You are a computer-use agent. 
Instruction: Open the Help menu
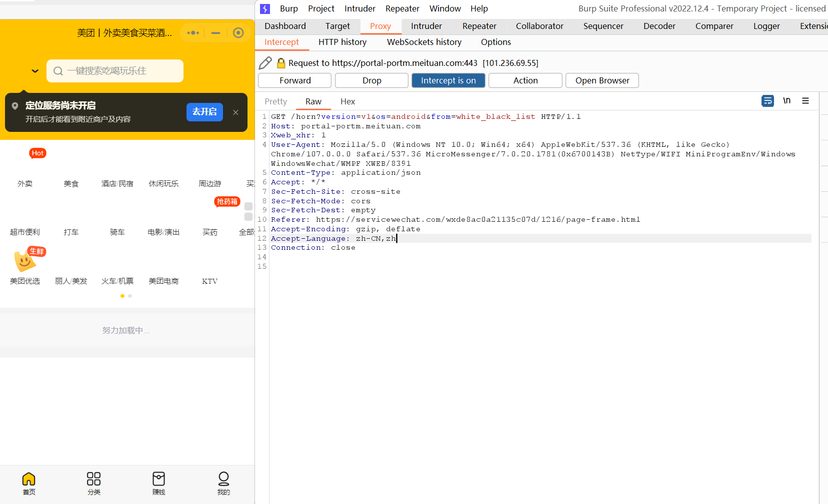point(479,8)
